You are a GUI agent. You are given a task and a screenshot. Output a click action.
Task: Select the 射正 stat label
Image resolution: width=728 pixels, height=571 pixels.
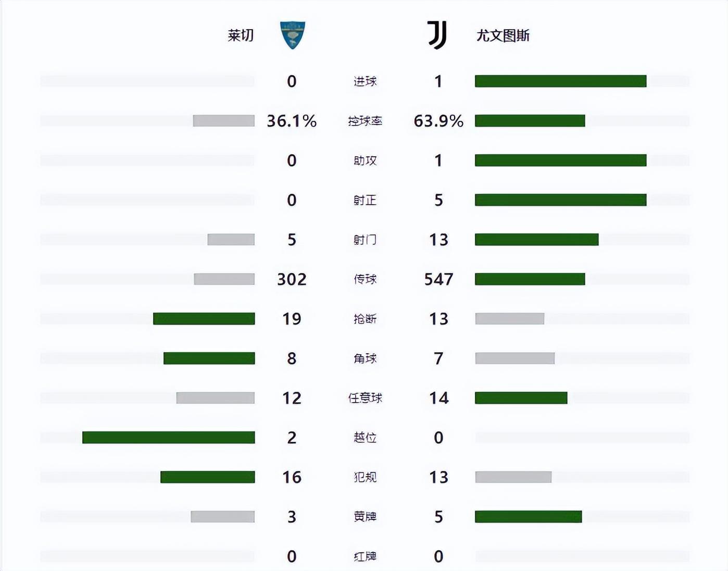pos(365,200)
